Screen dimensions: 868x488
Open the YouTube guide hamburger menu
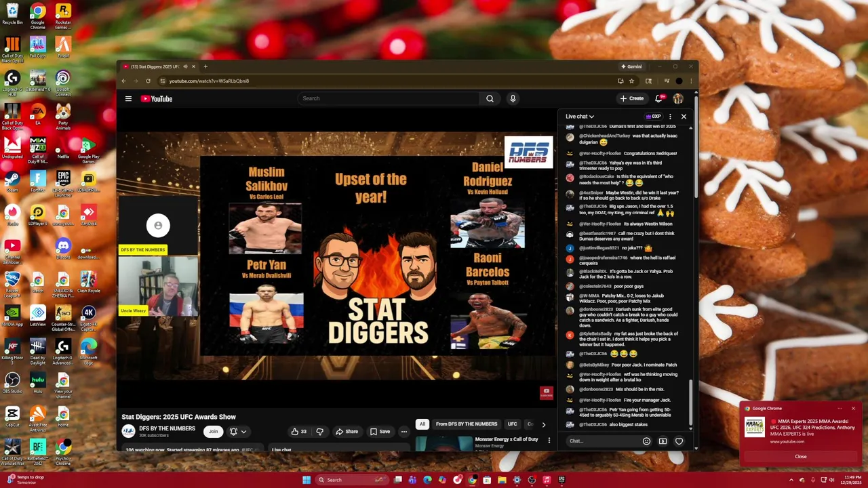click(128, 98)
